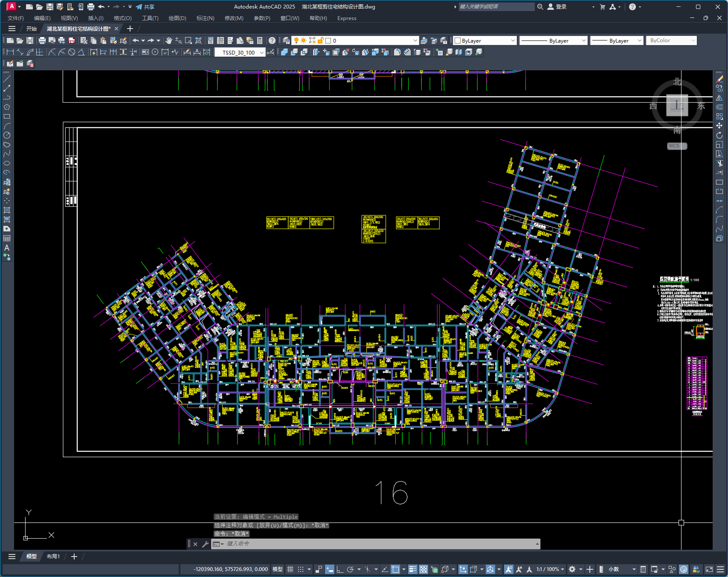Open the DWF publish tool

click(x=72, y=40)
